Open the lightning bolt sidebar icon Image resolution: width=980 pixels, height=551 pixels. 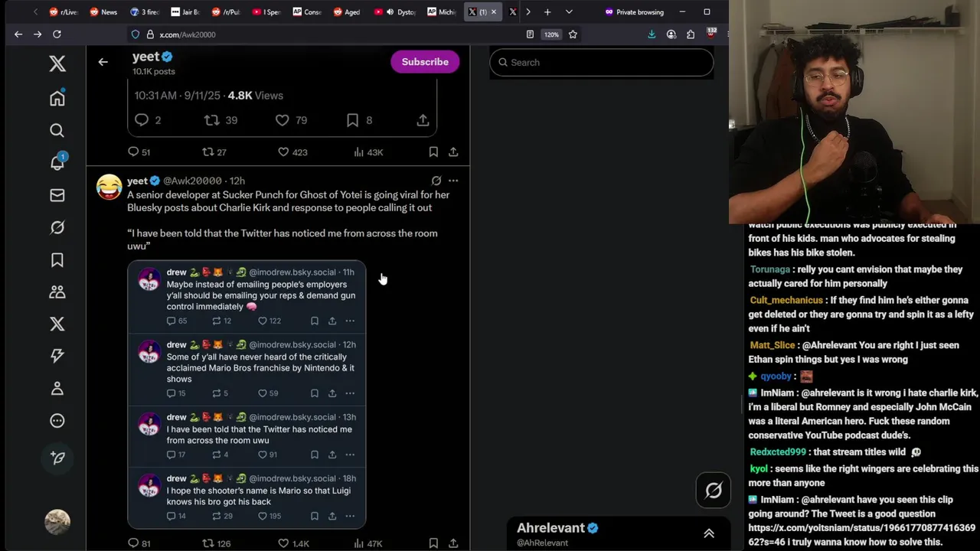pyautogui.click(x=57, y=356)
